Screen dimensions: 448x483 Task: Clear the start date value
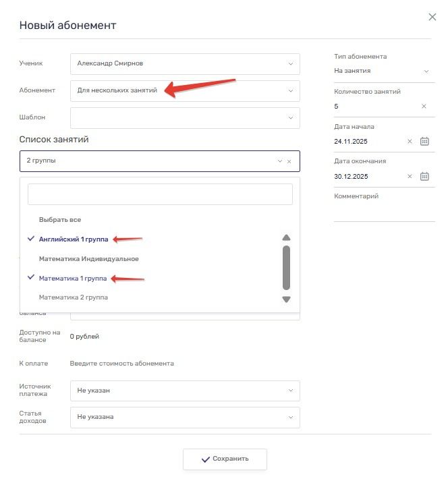point(410,142)
